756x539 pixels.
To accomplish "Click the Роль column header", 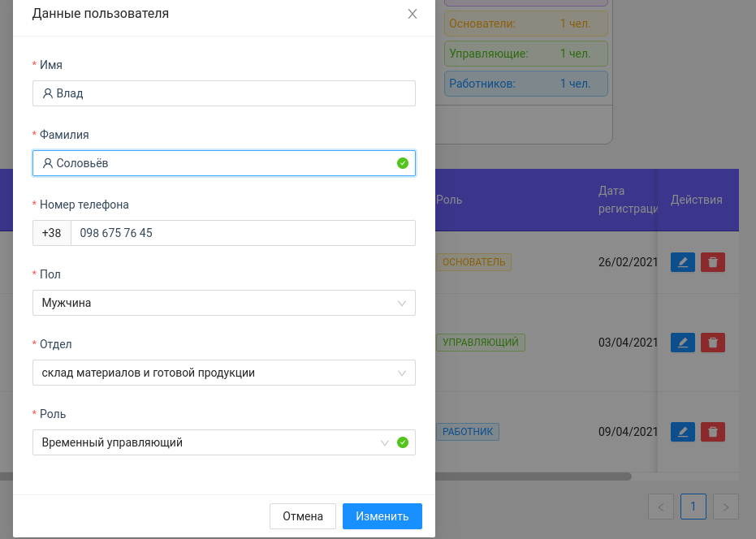I will pos(449,200).
